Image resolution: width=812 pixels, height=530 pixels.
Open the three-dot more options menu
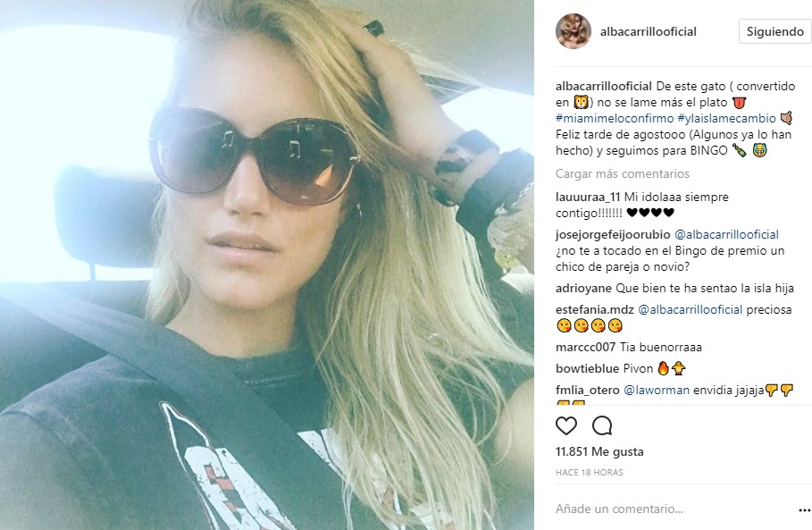tap(804, 509)
